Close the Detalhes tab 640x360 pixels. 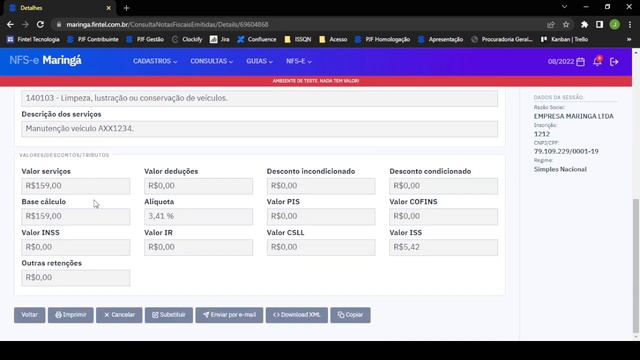[108, 8]
